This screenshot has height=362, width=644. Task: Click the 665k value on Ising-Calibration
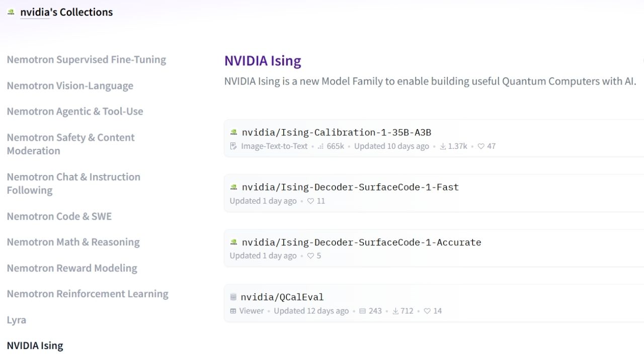tap(335, 146)
